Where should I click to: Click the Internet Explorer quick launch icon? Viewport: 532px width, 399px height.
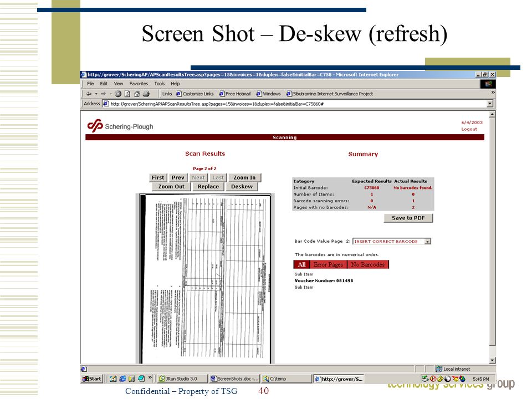[122, 378]
